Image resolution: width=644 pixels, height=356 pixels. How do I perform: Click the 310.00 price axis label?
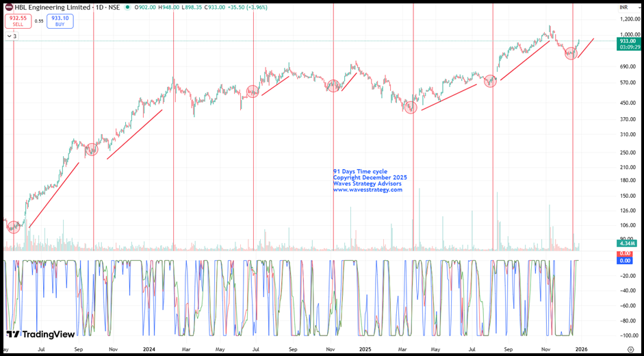(x=627, y=136)
